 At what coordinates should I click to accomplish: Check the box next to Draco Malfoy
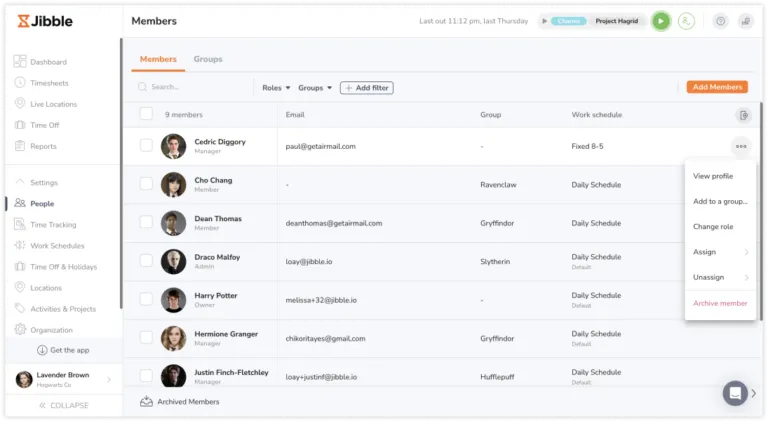click(146, 261)
